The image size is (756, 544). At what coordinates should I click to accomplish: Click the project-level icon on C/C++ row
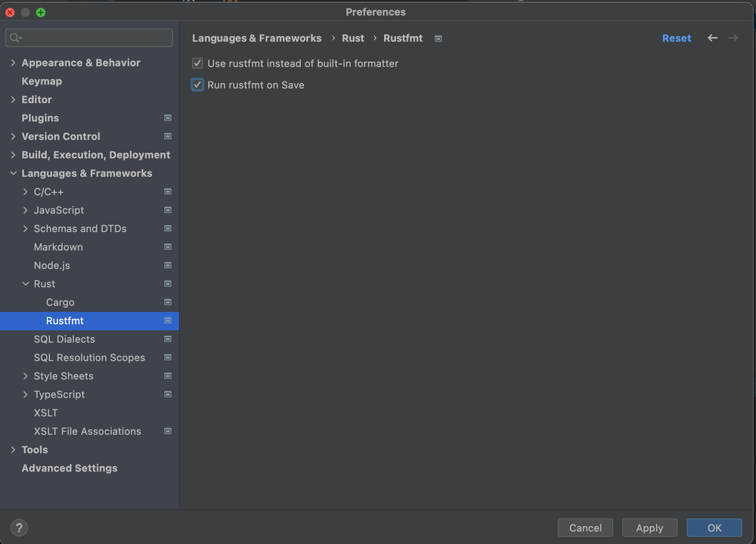[168, 192]
